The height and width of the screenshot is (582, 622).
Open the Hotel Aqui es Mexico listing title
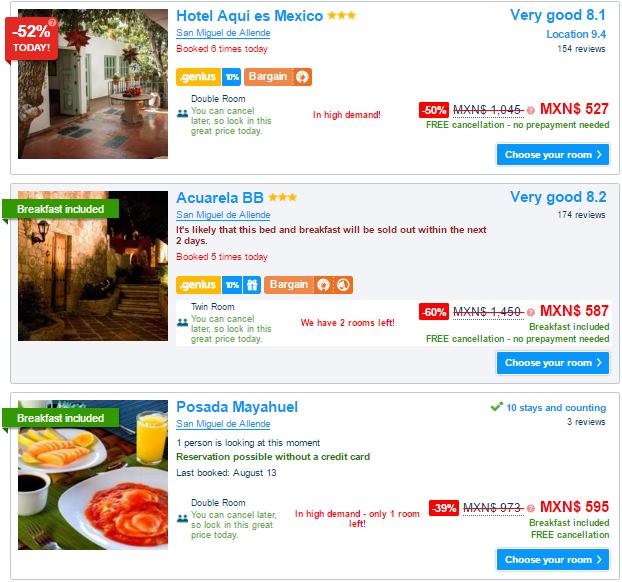pyautogui.click(x=250, y=16)
